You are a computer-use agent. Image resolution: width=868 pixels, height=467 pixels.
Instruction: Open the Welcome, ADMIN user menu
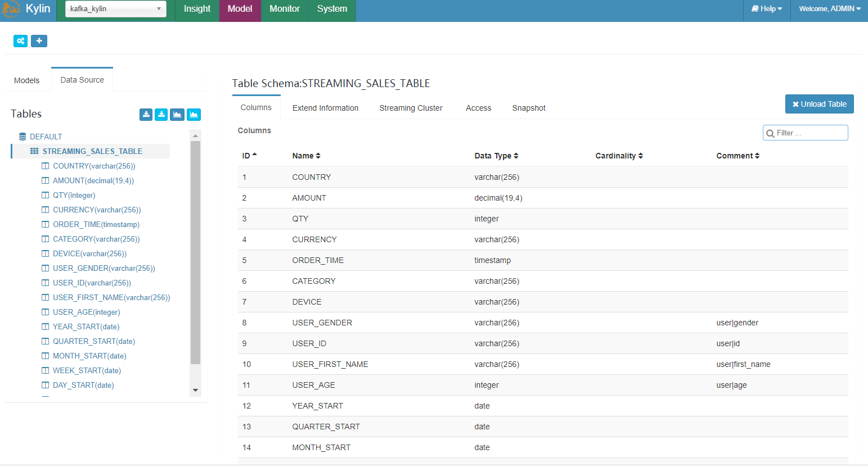(x=830, y=9)
